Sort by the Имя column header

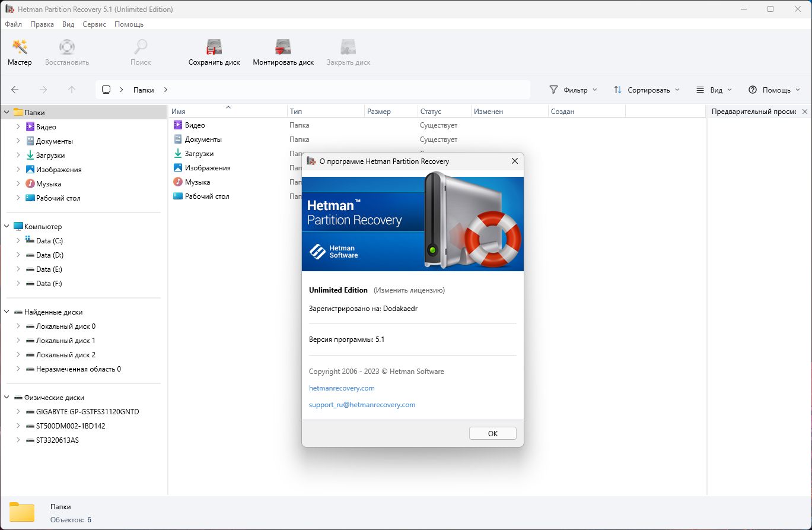[228, 112]
